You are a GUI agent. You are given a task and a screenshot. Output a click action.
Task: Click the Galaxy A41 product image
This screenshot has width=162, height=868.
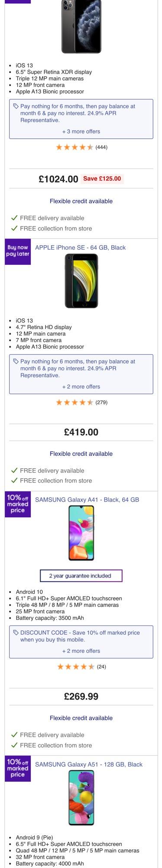81,533
